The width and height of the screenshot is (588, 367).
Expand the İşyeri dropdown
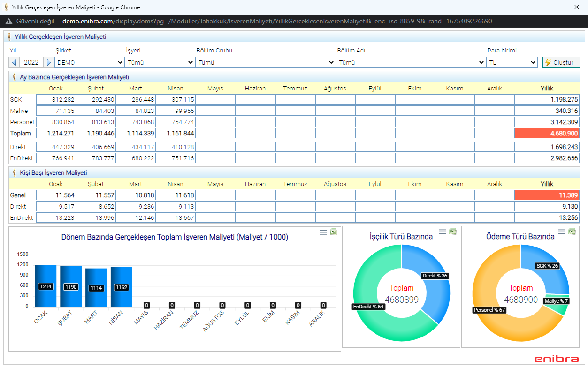point(160,62)
